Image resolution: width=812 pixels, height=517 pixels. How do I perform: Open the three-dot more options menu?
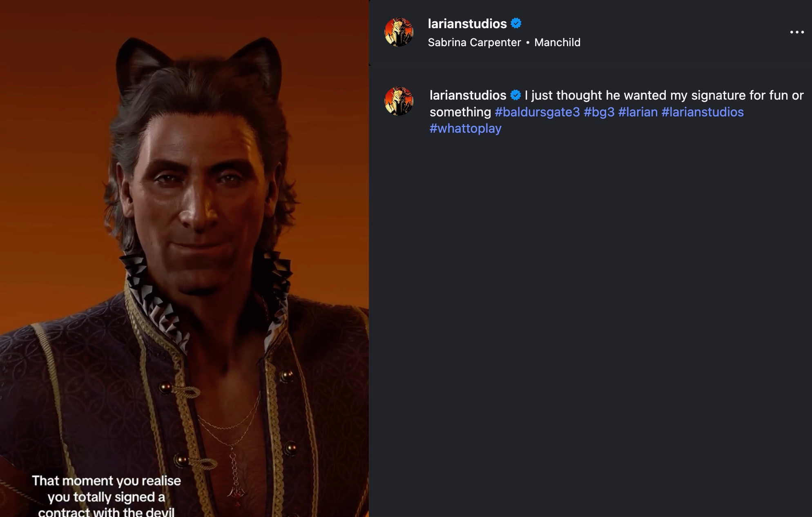pyautogui.click(x=796, y=32)
